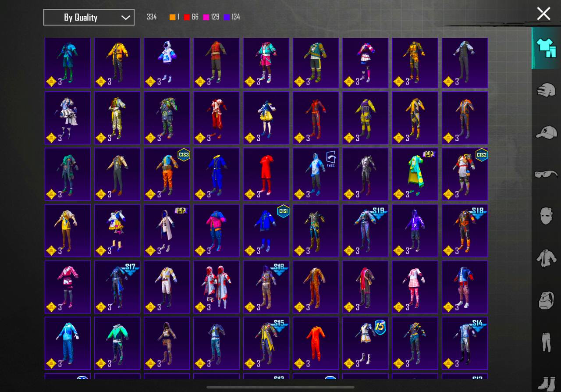Select the blue tracksuit with yellow collar
This screenshot has height=392, width=561.
(x=217, y=174)
